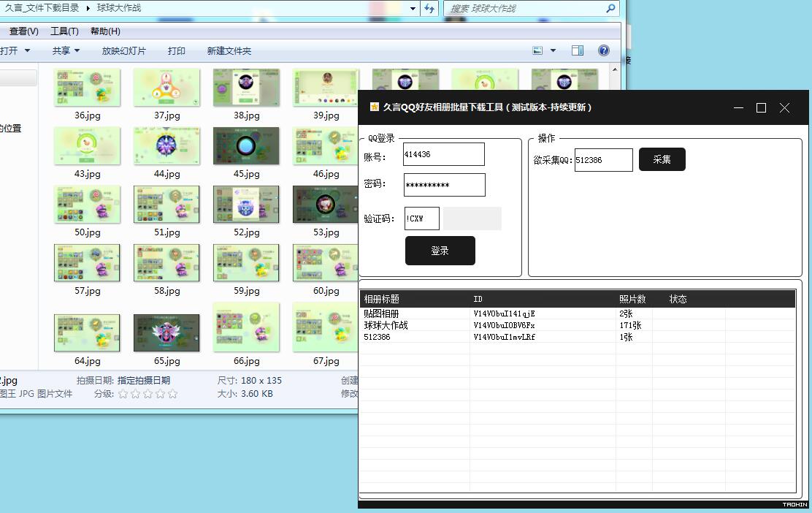
Task: Select the 512386 album row in the table
Action: point(578,337)
